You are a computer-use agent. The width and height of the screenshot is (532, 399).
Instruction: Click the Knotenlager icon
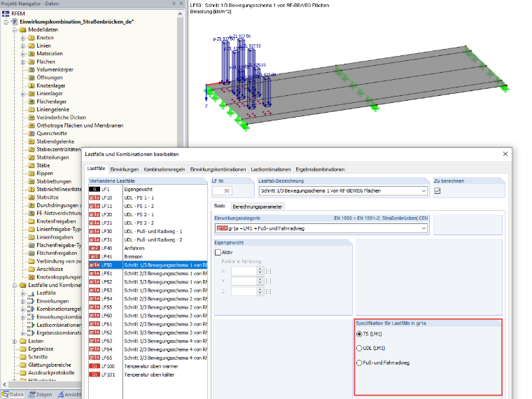pos(31,85)
